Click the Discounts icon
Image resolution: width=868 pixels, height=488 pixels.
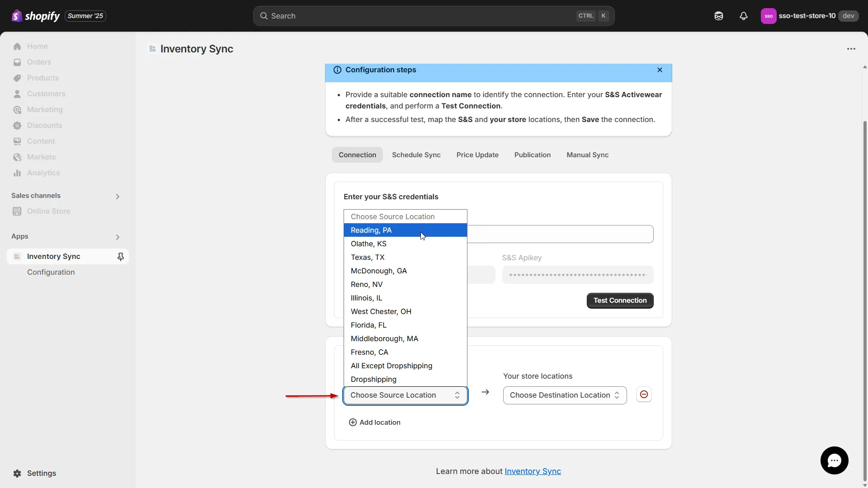pos(17,125)
